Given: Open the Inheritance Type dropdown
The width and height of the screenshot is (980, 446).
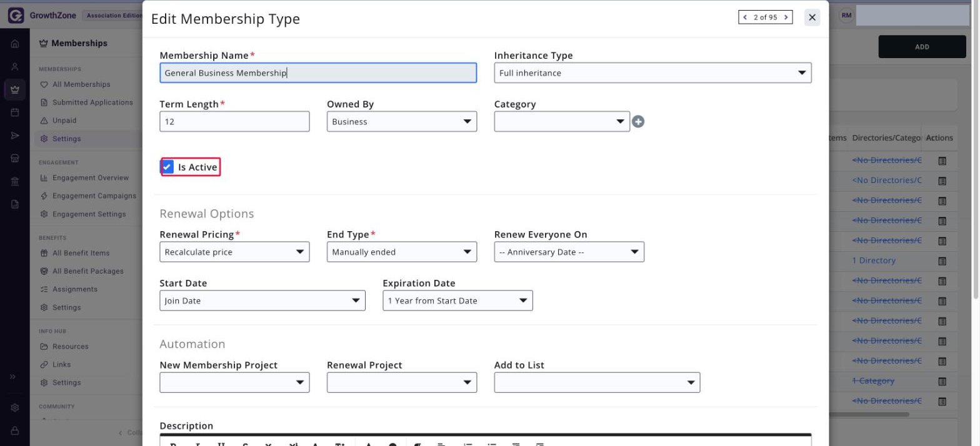Looking at the screenshot, I should [652, 73].
